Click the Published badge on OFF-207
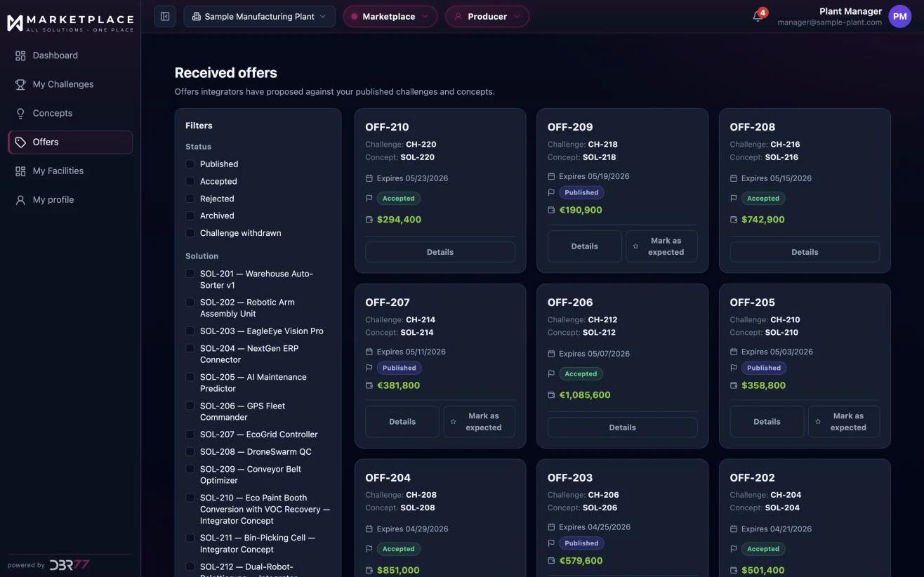The image size is (924, 577). 399,368
